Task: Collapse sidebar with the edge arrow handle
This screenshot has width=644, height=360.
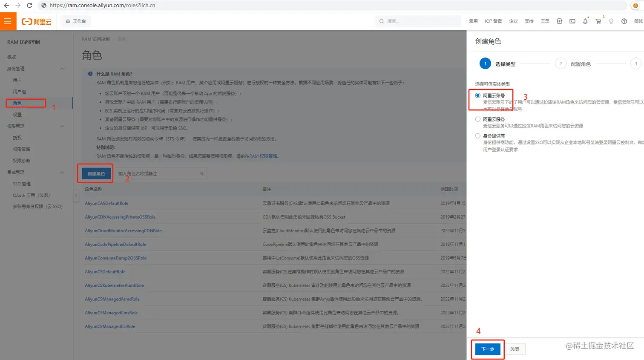Action: 76,196
